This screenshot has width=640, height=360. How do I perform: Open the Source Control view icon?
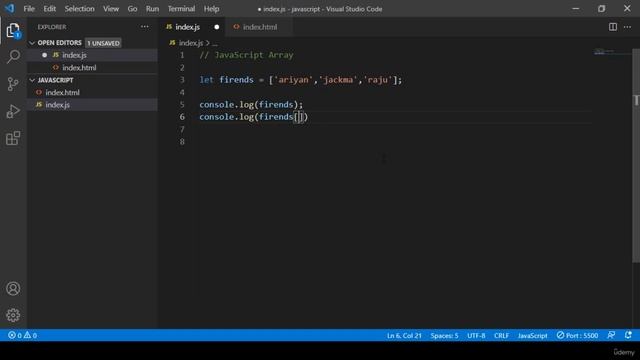point(13,84)
